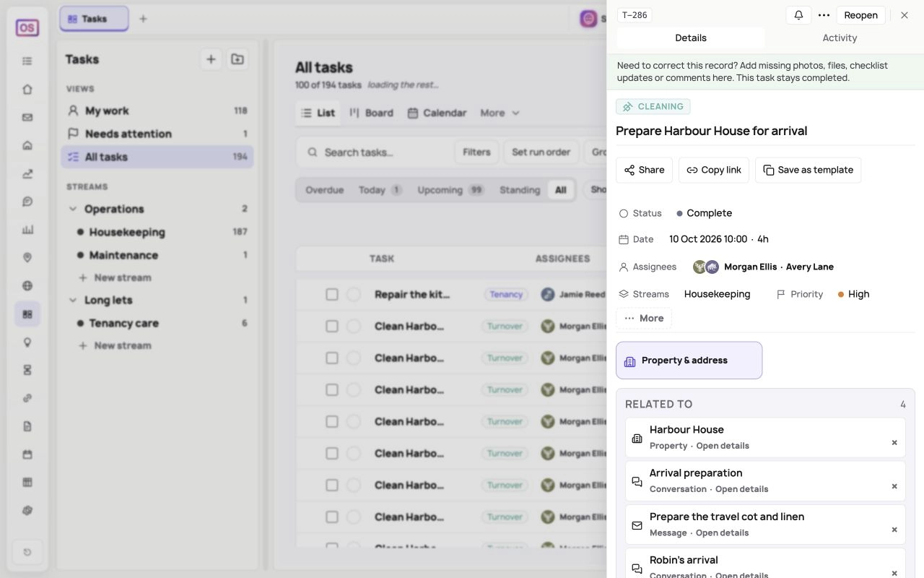Open the document icon in left sidebar

pyautogui.click(x=27, y=426)
